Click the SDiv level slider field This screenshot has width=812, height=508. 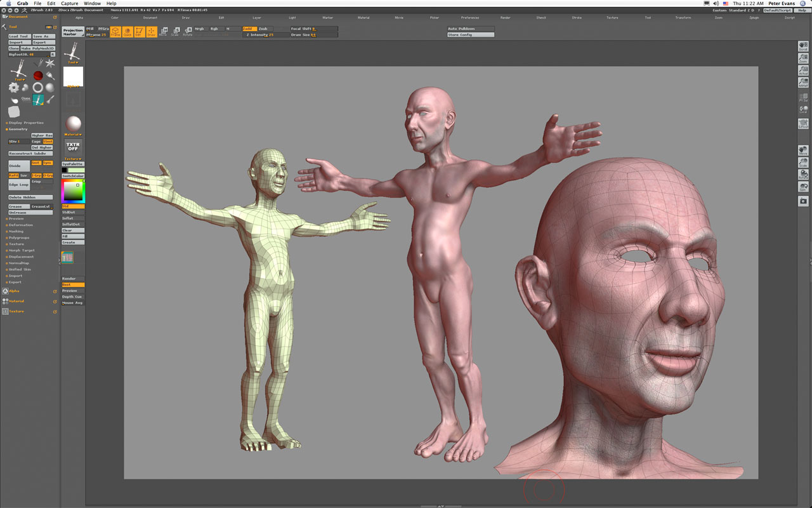tap(19, 142)
